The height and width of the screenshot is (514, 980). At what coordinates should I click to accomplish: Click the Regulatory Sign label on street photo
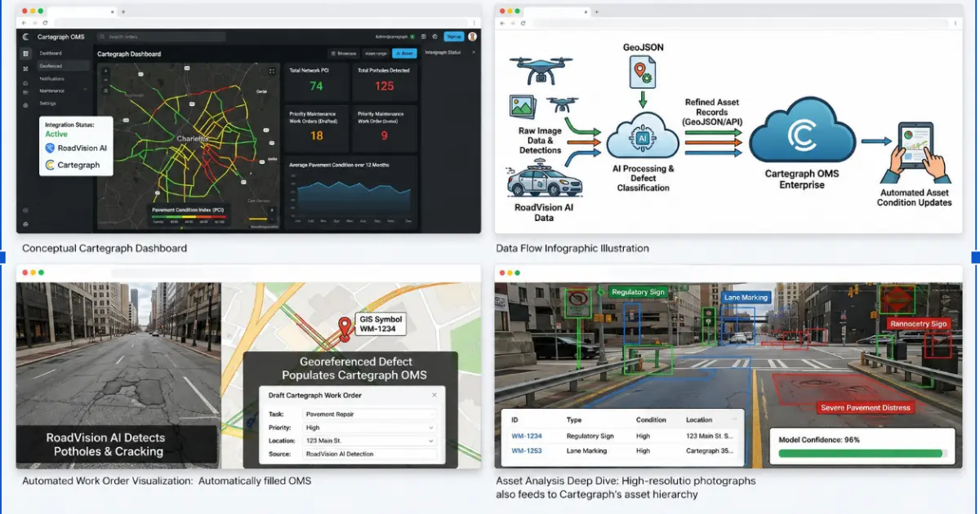[637, 292]
